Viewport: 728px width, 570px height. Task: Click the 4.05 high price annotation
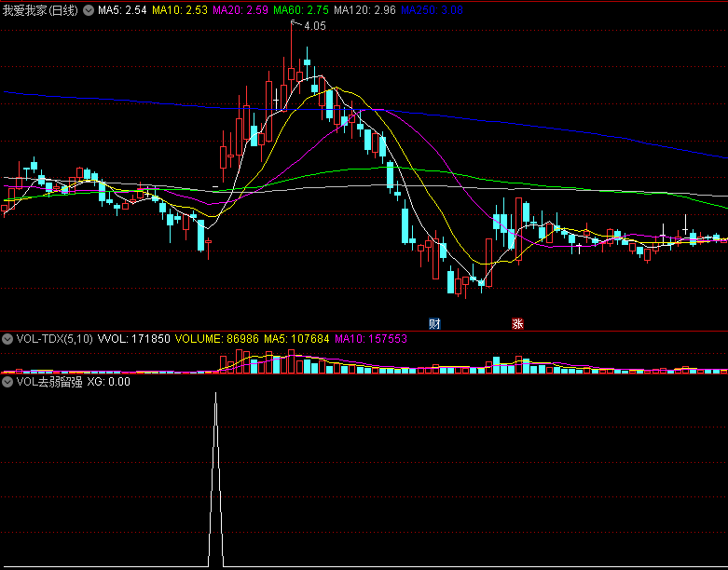pyautogui.click(x=315, y=26)
